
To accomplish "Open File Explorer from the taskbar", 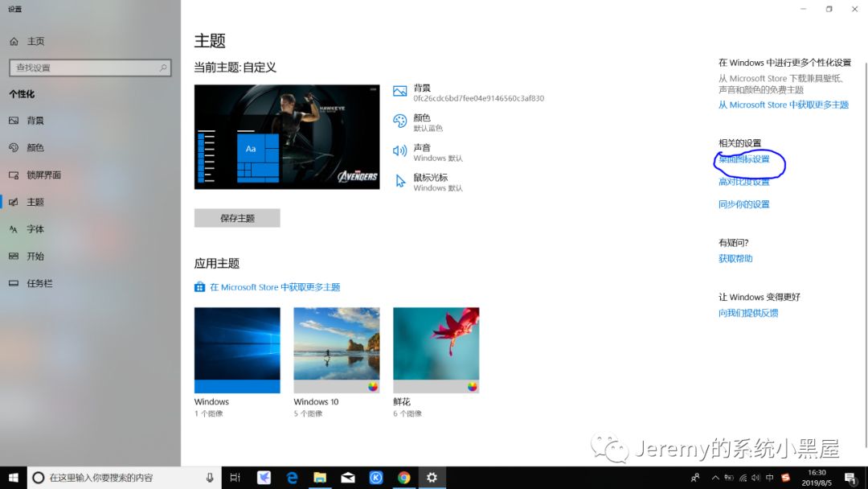I will pos(320,478).
